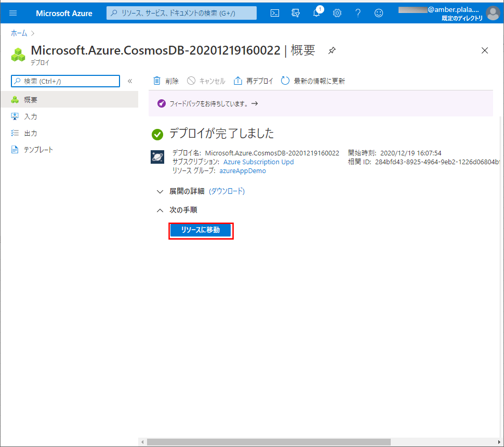Pin this deployment to dashboard

pyautogui.click(x=331, y=50)
